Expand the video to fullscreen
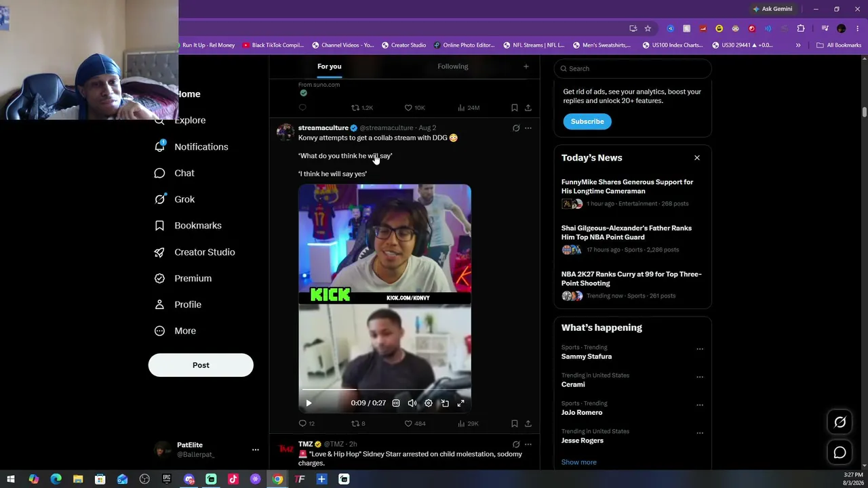This screenshot has width=868, height=488. point(460,403)
